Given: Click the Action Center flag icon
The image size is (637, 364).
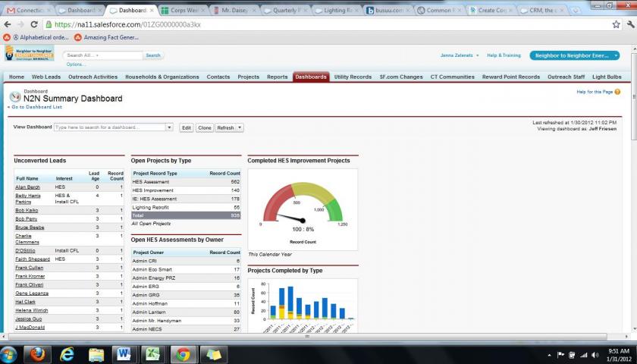Looking at the screenshot, I should click(561, 355).
